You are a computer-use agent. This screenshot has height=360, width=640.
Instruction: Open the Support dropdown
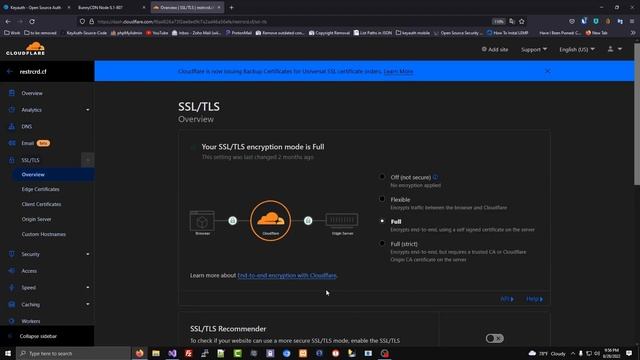(x=534, y=49)
